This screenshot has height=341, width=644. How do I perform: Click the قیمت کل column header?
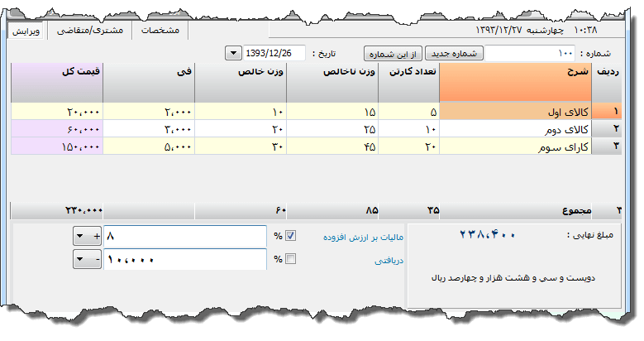[56, 81]
